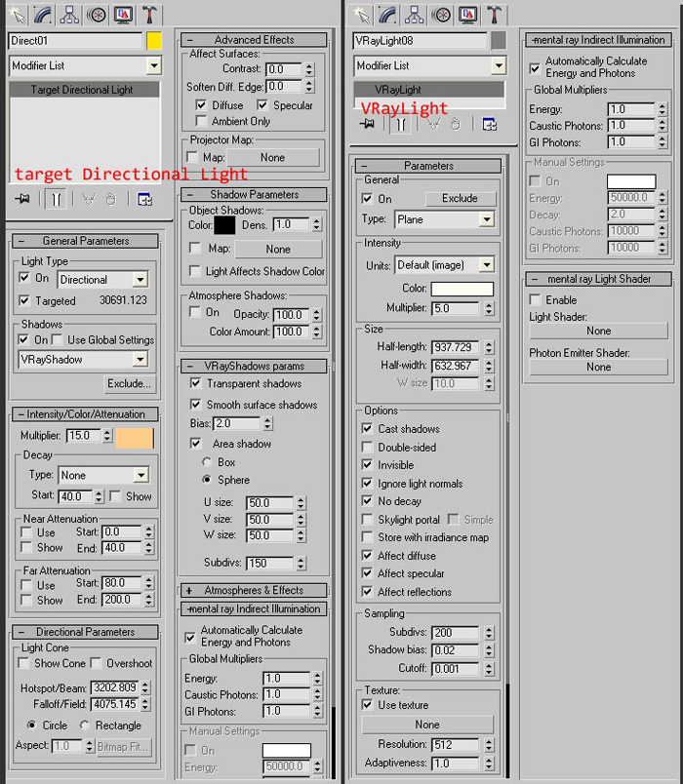Open the Create tab in VRayLight08 panel

(x=362, y=14)
